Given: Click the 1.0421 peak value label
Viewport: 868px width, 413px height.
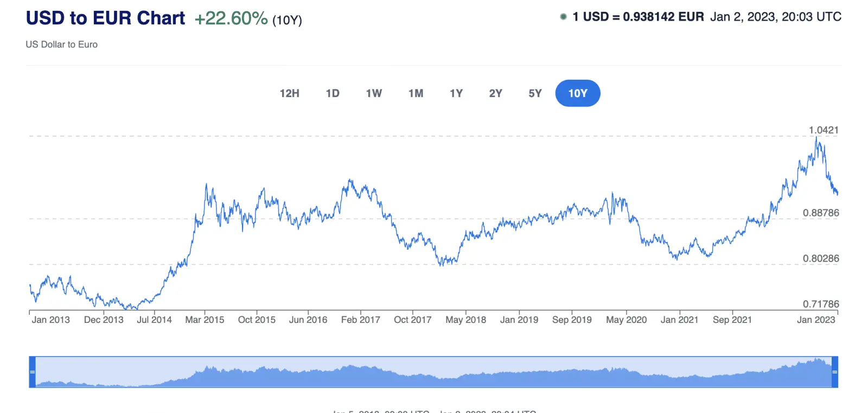Looking at the screenshot, I should coord(824,130).
